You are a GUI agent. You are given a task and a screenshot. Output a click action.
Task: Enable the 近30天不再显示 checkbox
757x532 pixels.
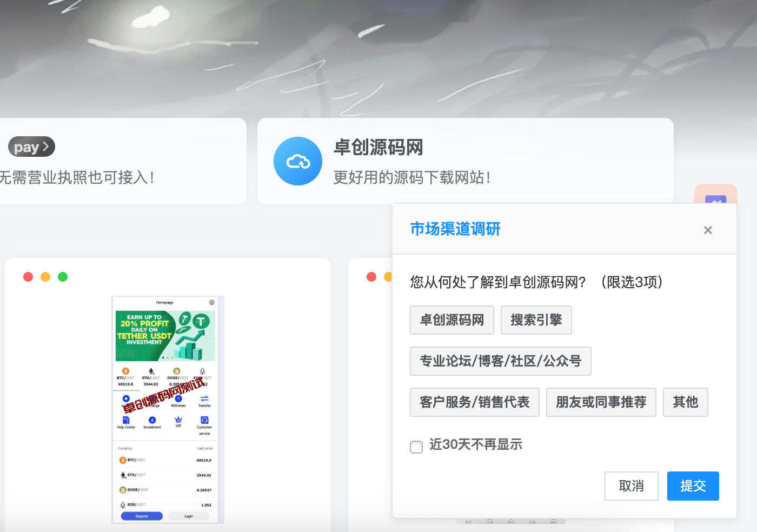[x=416, y=447]
